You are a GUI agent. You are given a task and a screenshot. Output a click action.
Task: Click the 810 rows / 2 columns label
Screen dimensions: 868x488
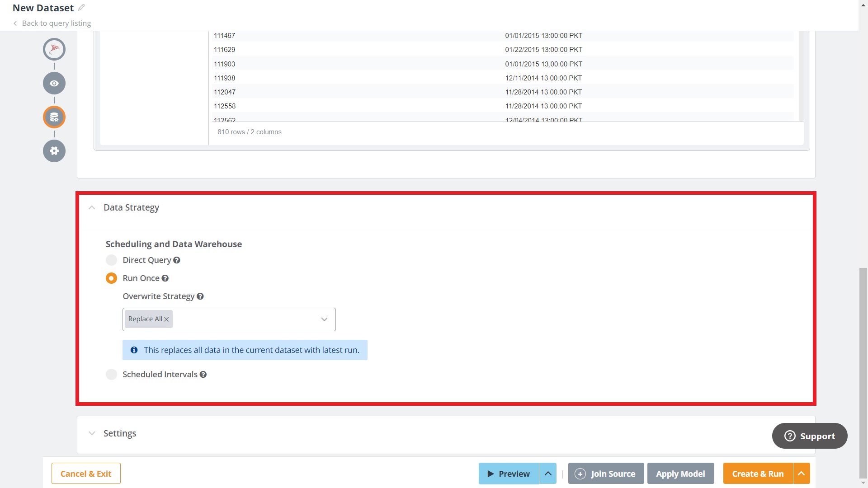(x=250, y=132)
